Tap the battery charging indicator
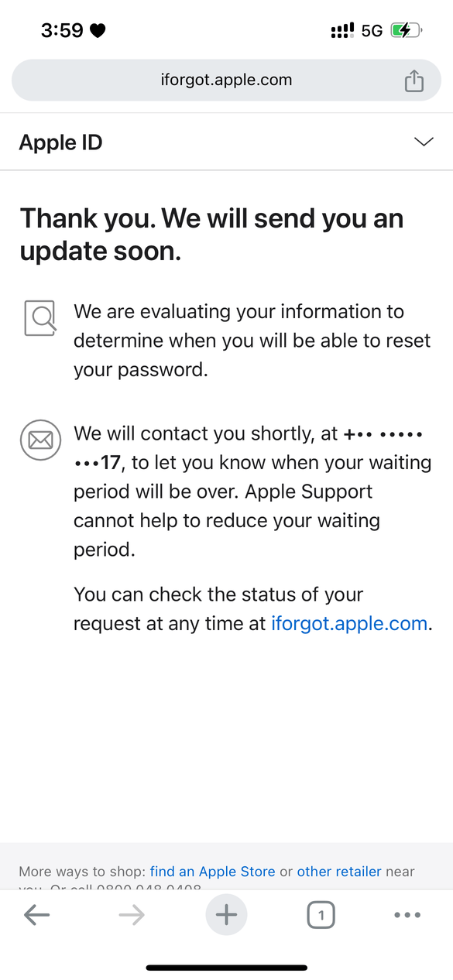 [406, 31]
